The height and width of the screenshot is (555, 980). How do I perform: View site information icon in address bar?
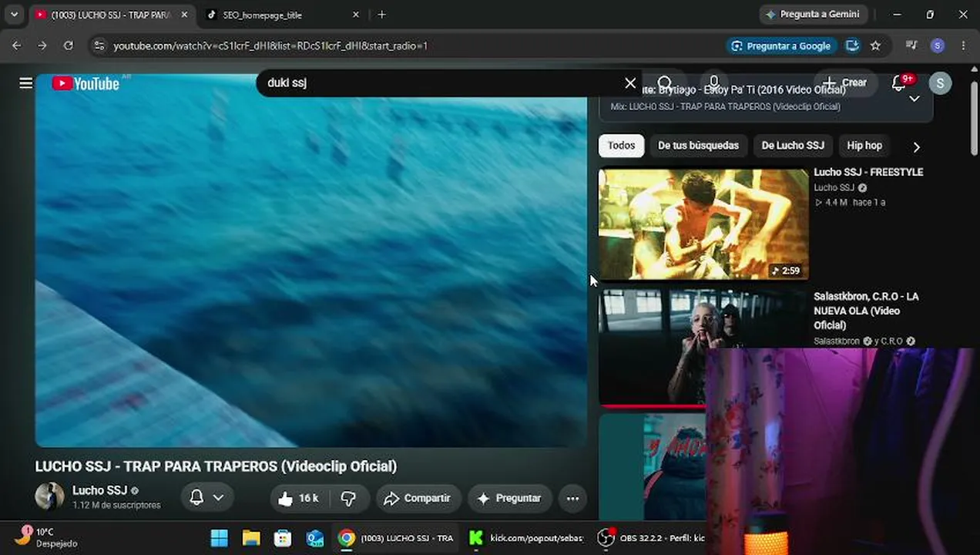tap(99, 46)
